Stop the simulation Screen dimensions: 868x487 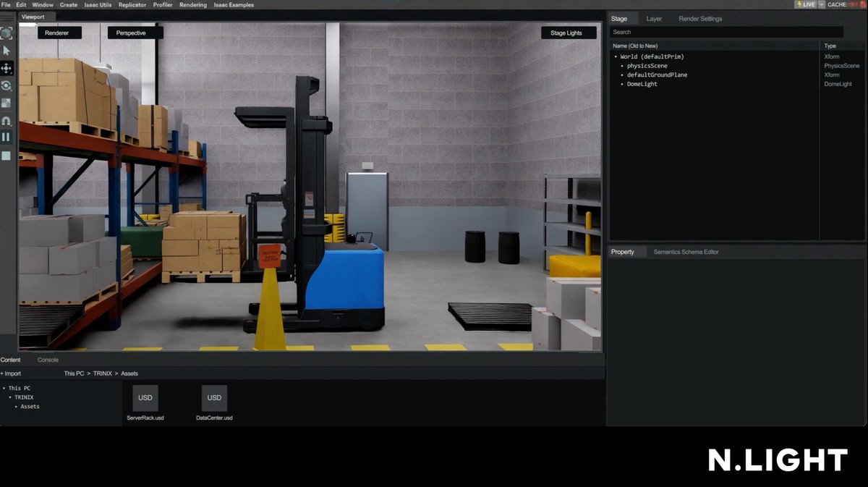click(x=7, y=156)
